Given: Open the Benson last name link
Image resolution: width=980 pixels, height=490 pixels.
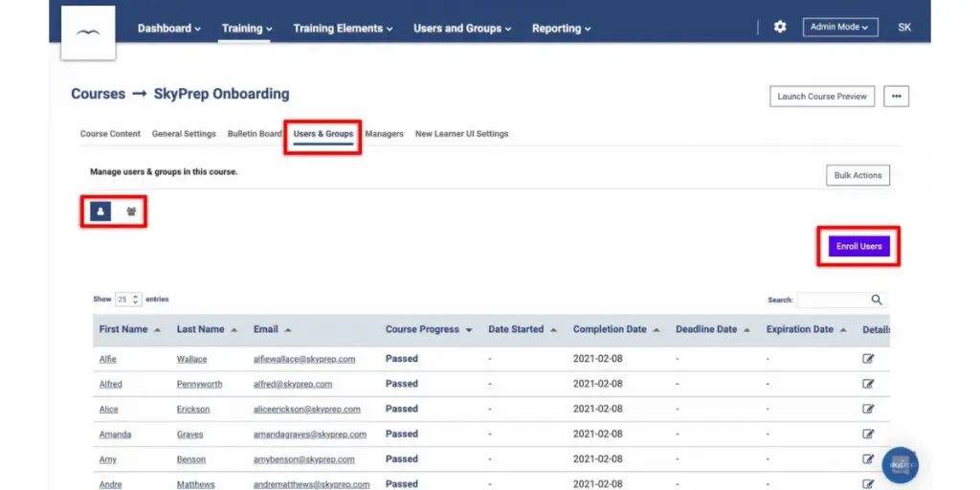Looking at the screenshot, I should tap(190, 459).
